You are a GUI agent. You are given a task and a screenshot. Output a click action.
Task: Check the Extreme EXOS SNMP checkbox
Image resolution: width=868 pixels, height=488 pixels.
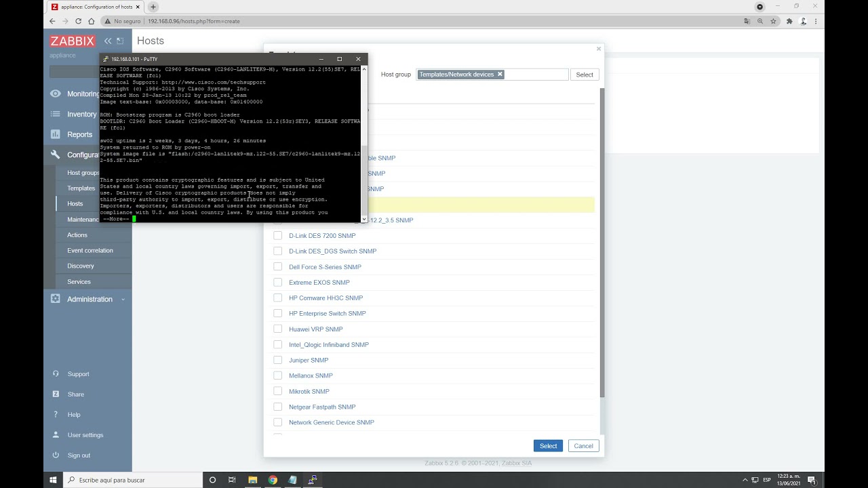tap(277, 282)
